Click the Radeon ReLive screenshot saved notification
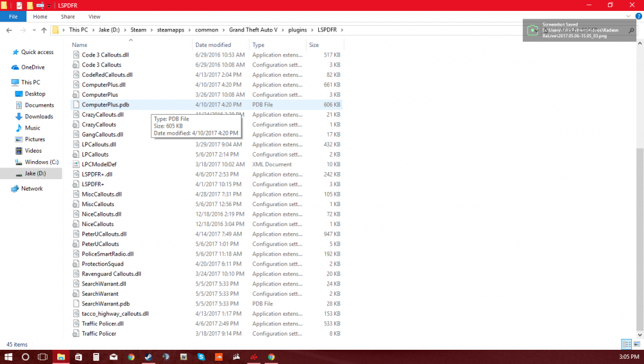This screenshot has height=364, width=644. click(x=579, y=30)
